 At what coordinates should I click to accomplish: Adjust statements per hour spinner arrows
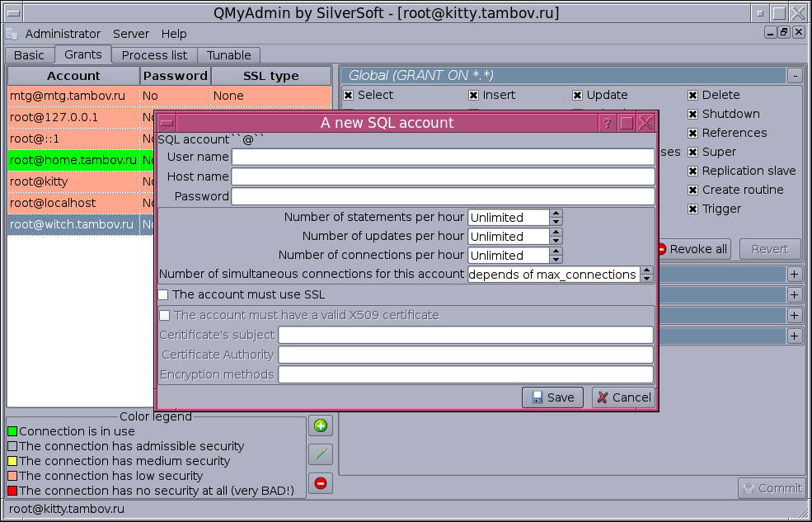tap(556, 218)
